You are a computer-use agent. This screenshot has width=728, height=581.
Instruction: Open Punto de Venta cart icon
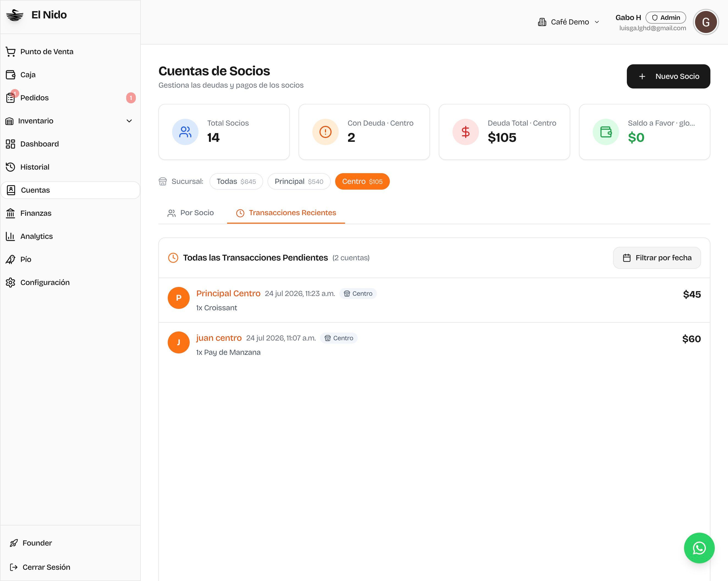point(10,52)
